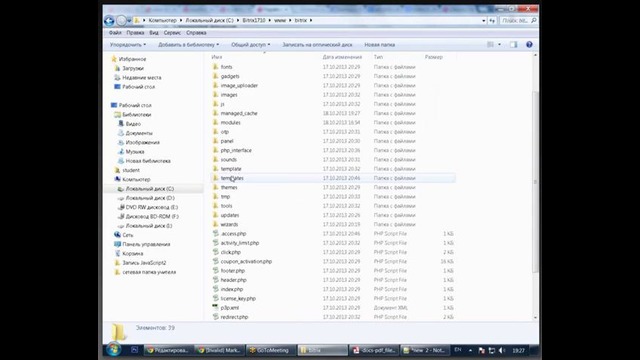This screenshot has height=360, width=640.
Task: Select the .access.php file icon
Action: (x=216, y=233)
